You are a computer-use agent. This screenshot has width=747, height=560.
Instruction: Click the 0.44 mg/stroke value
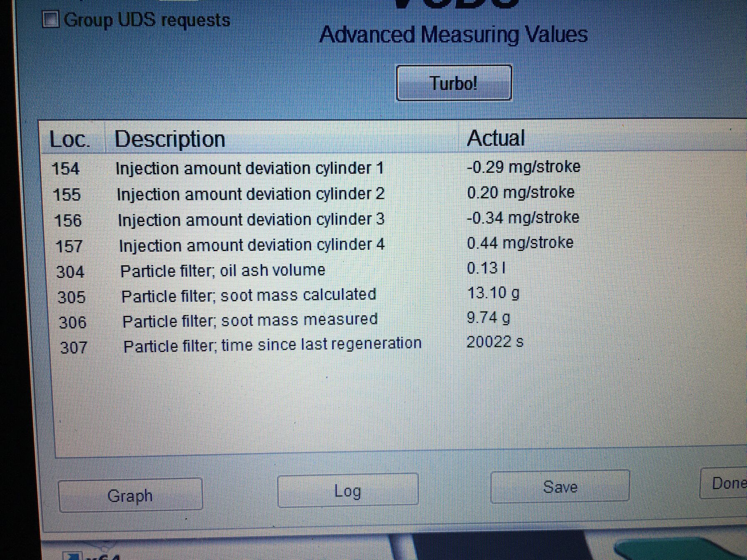pyautogui.click(x=520, y=243)
